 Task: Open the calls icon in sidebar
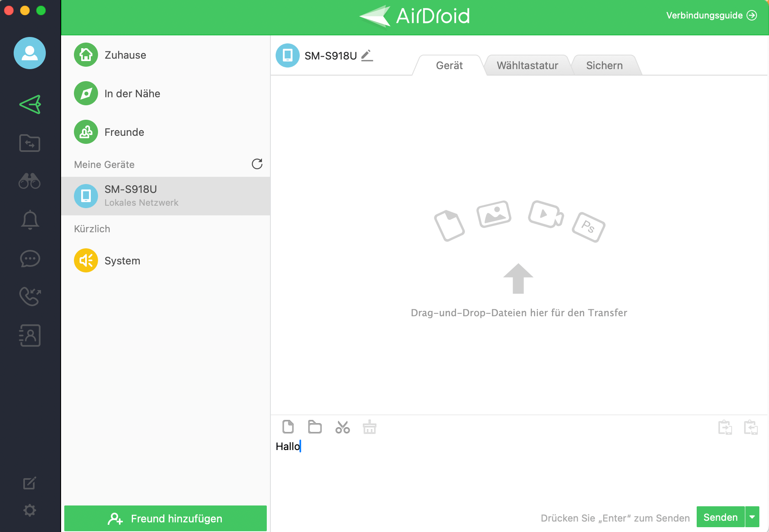tap(30, 297)
